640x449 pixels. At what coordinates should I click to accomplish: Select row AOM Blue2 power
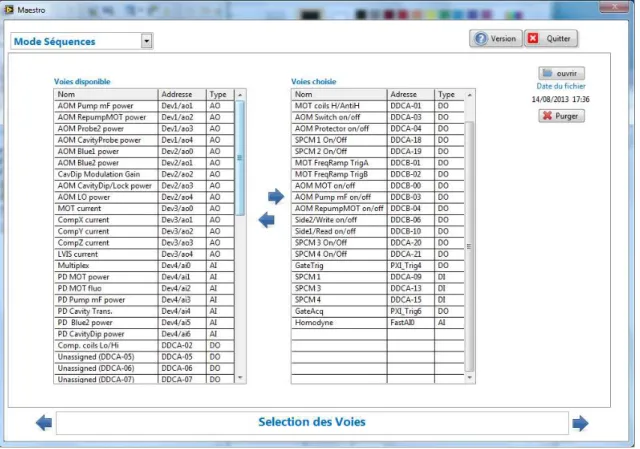[x=144, y=163]
